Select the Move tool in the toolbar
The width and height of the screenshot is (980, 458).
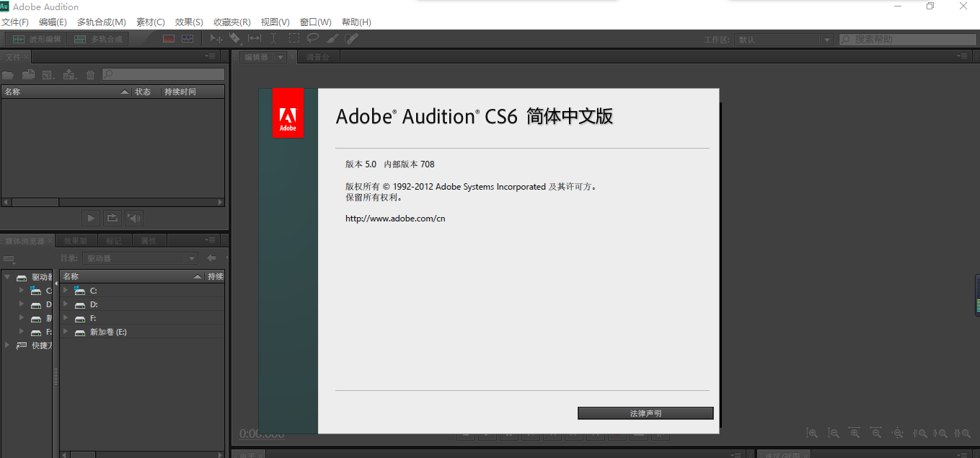coord(216,38)
